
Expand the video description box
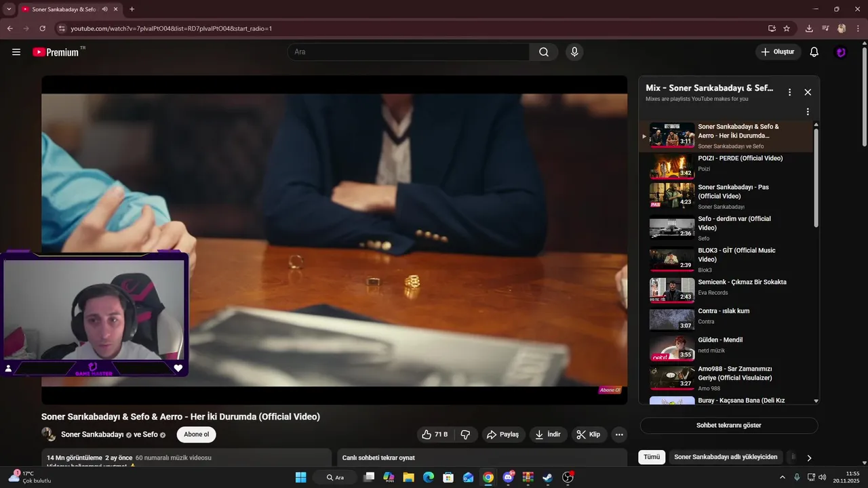pos(186,458)
